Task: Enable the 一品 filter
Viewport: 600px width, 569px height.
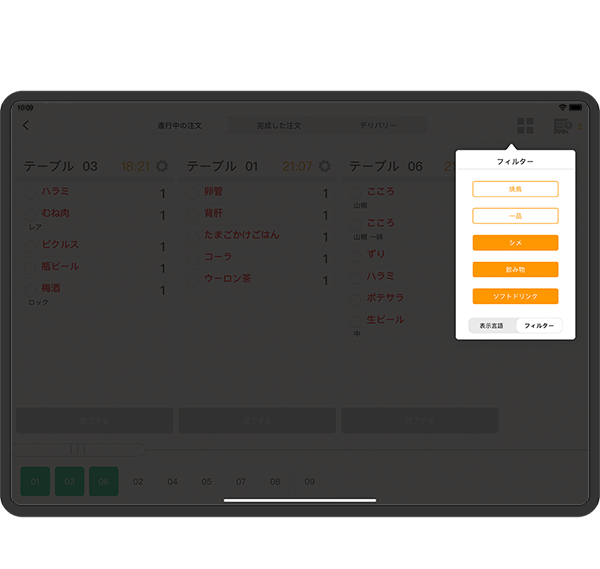Action: pyautogui.click(x=515, y=216)
